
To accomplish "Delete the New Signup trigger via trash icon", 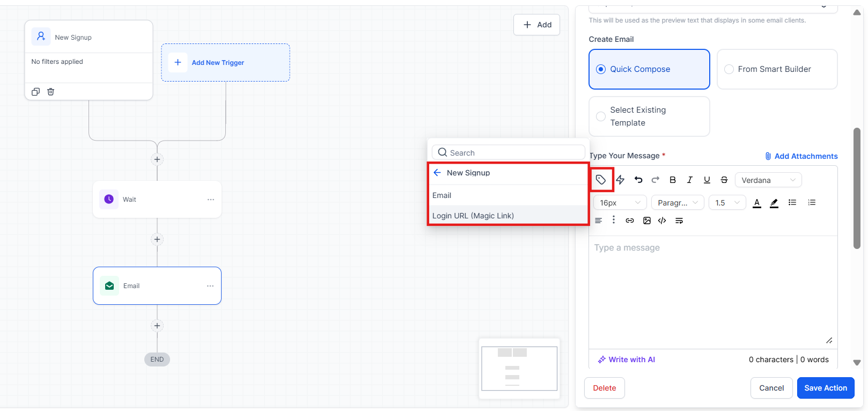I will tap(51, 92).
